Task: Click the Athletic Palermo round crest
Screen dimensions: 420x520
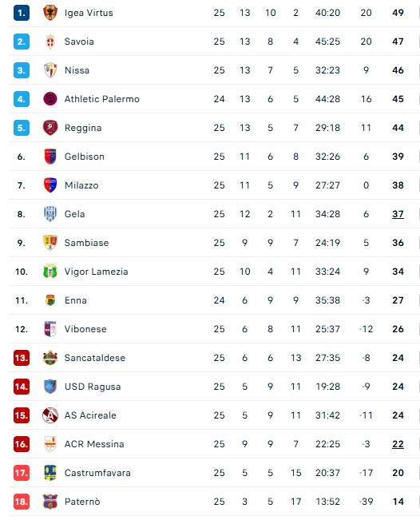Action: pyautogui.click(x=50, y=99)
